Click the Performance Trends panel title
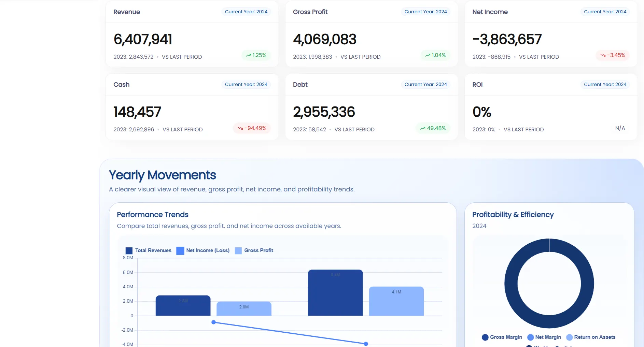The image size is (644, 347). click(153, 215)
